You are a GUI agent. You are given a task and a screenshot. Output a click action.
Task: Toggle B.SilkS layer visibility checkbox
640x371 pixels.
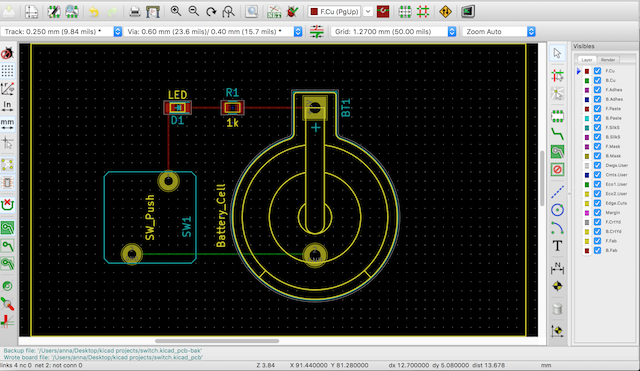click(x=598, y=137)
